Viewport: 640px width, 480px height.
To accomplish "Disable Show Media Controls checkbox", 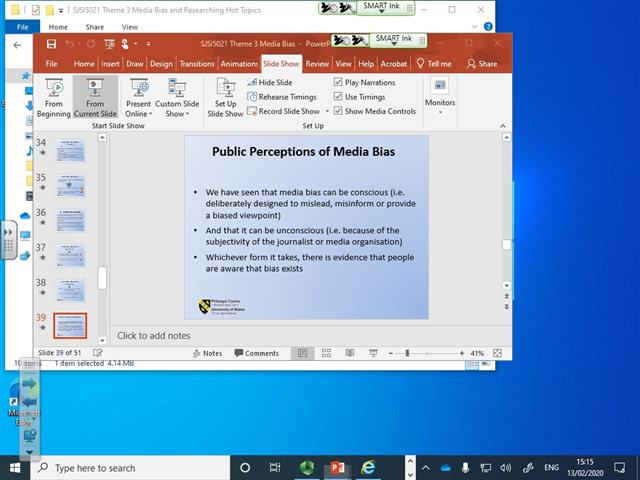I will coord(338,111).
